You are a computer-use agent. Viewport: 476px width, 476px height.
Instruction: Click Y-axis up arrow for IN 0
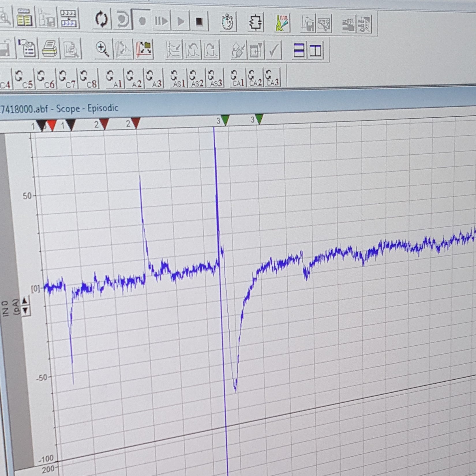pos(25,301)
